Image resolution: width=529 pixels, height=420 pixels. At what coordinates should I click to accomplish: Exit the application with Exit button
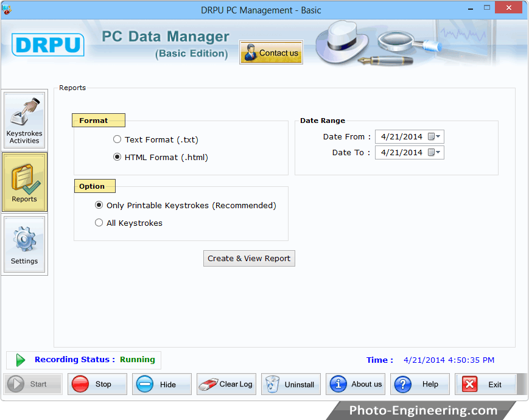485,384
